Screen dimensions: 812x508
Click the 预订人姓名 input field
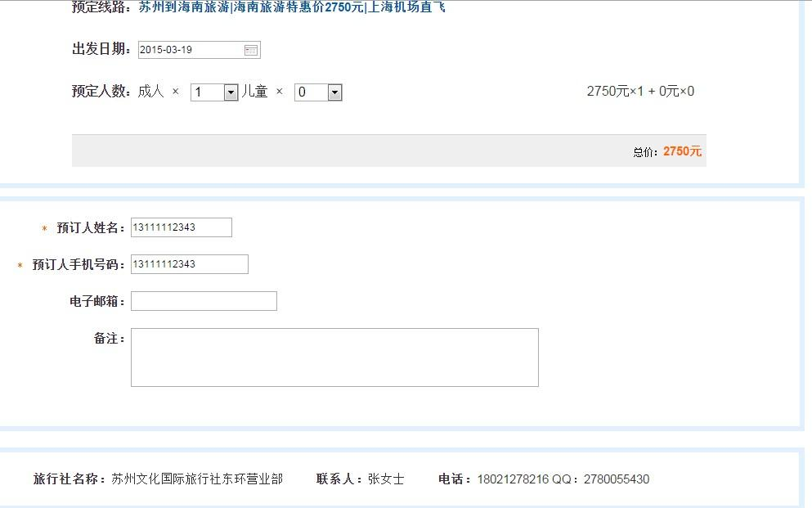[182, 227]
